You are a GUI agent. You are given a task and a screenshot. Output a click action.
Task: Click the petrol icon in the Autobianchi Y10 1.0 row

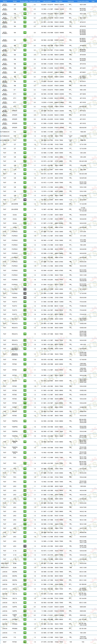coord(25,132)
